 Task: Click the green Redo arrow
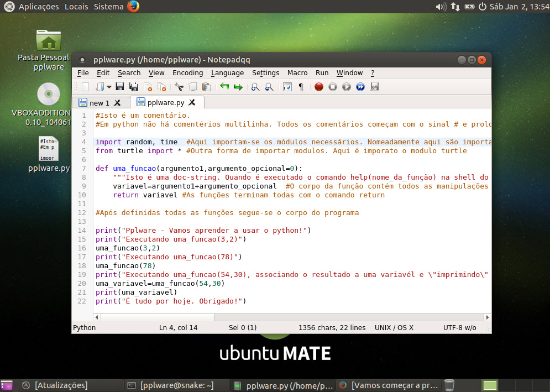pyautogui.click(x=238, y=87)
